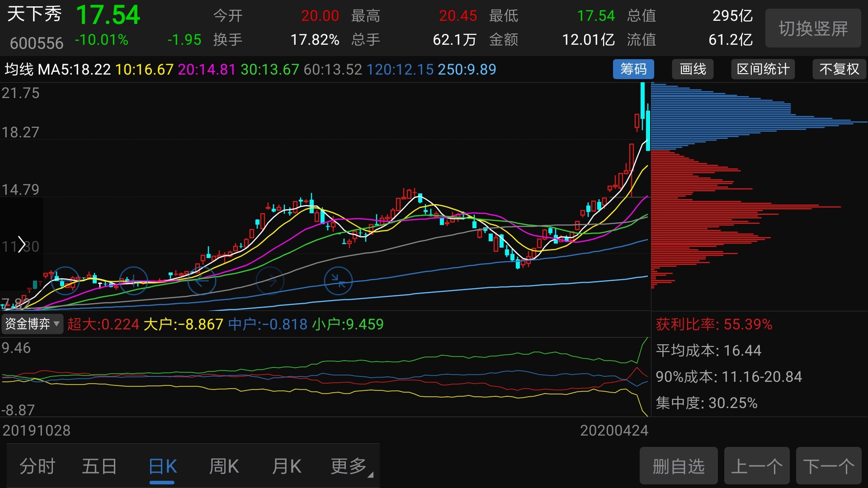
Task: Tap the stock code 600556
Action: pyautogui.click(x=37, y=43)
